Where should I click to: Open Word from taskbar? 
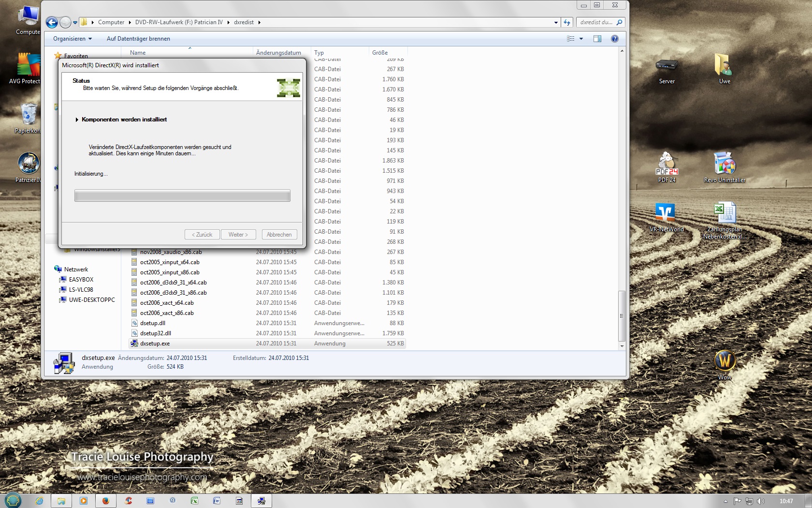pyautogui.click(x=217, y=501)
